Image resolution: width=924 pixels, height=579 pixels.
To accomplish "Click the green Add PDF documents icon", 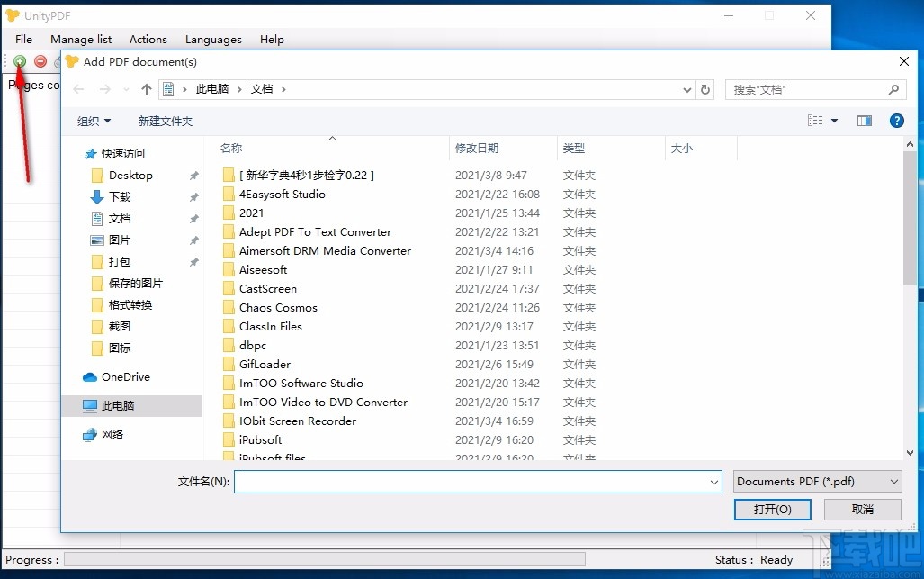I will pos(19,61).
